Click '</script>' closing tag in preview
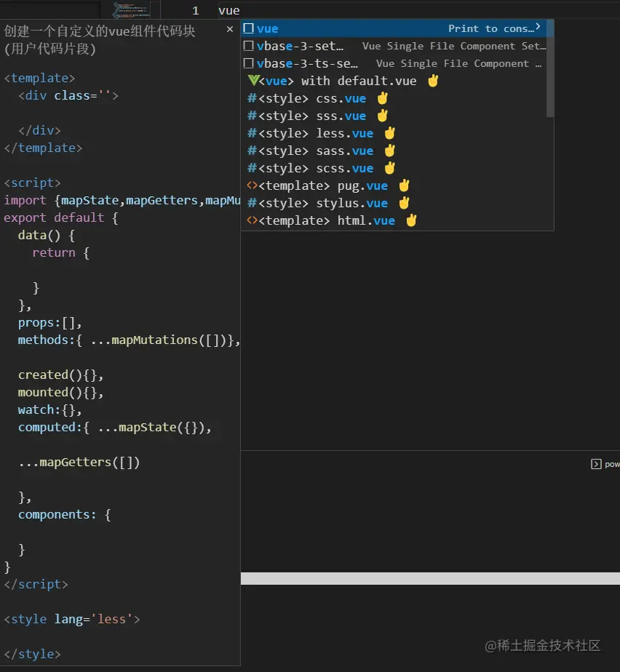The image size is (620, 672). (36, 585)
